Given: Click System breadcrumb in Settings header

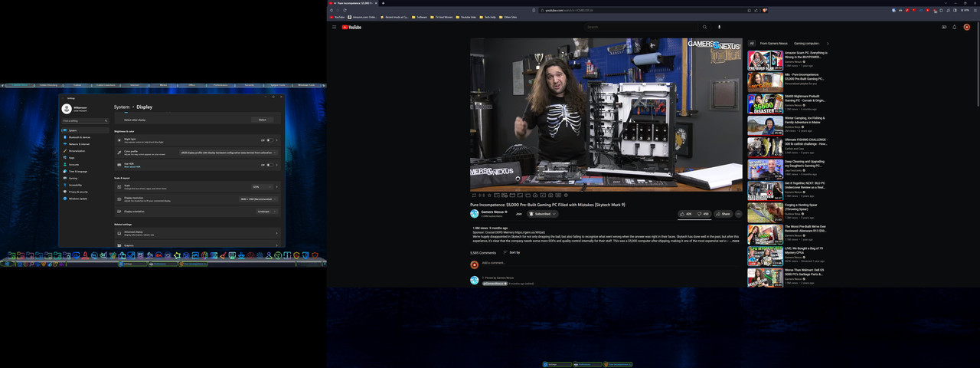Looking at the screenshot, I should click(122, 107).
